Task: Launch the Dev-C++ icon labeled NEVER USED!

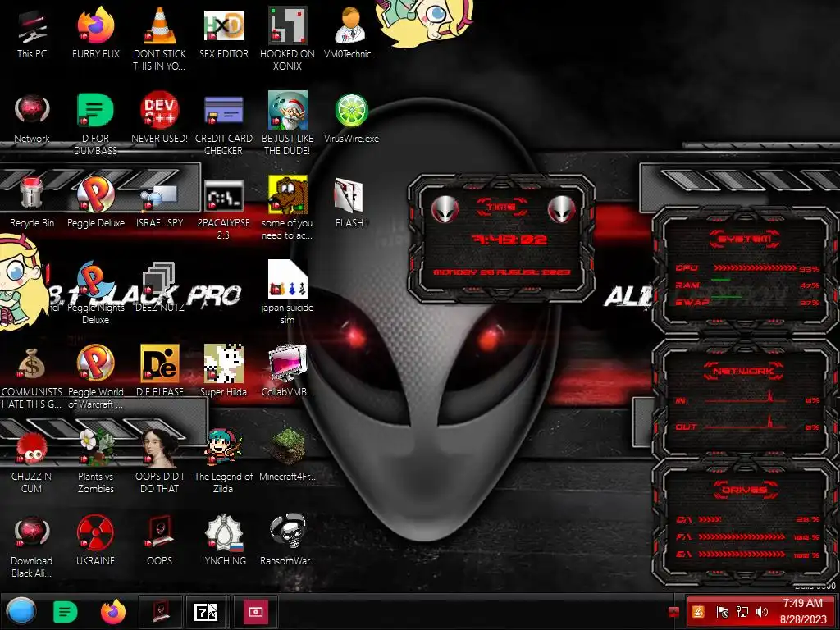Action: tap(160, 118)
